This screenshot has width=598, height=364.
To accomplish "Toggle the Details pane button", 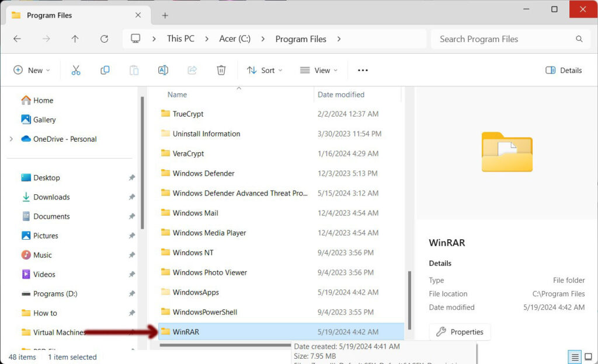I will click(564, 70).
